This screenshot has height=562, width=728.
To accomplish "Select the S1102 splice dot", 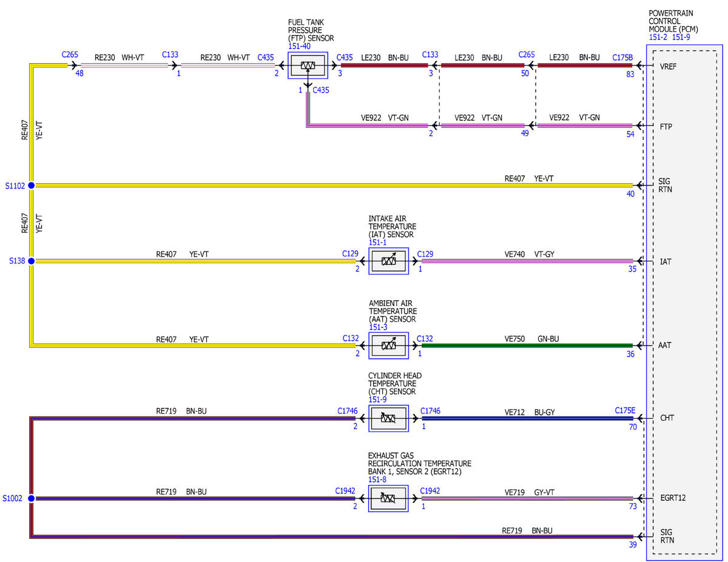I will pos(31,185).
